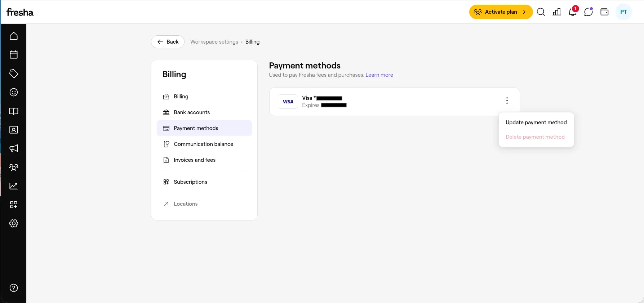Open the Help question mark icon
Screen dimensions: 644x303
tap(14, 288)
